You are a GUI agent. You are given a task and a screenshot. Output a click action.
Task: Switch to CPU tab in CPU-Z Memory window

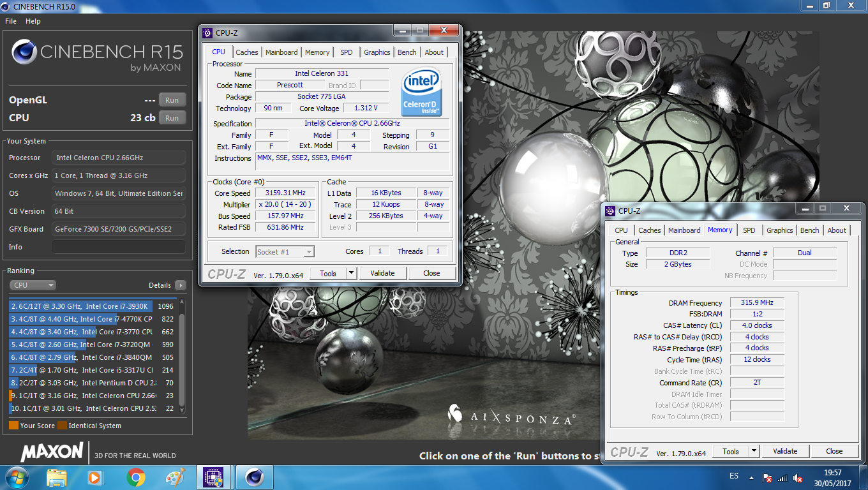(621, 230)
